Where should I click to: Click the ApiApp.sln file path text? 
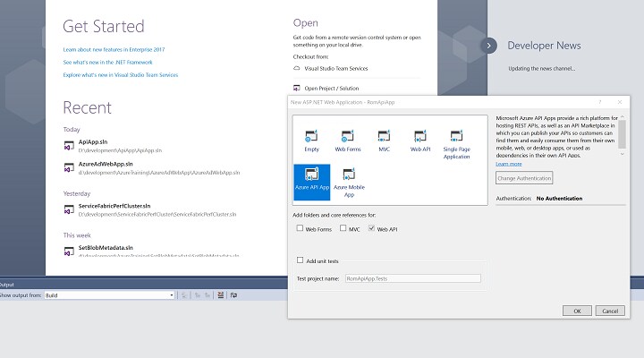120,150
